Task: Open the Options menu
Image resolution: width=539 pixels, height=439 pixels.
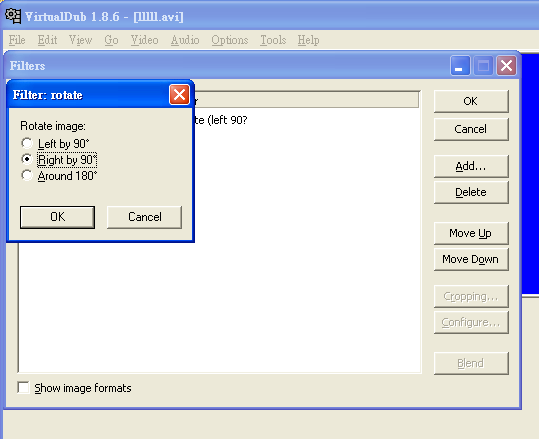Action: coord(230,40)
